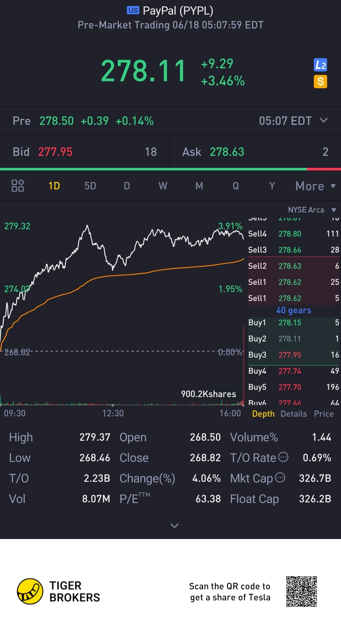Tap the Volume% value 1.44
The image size is (341, 644).
point(322,437)
